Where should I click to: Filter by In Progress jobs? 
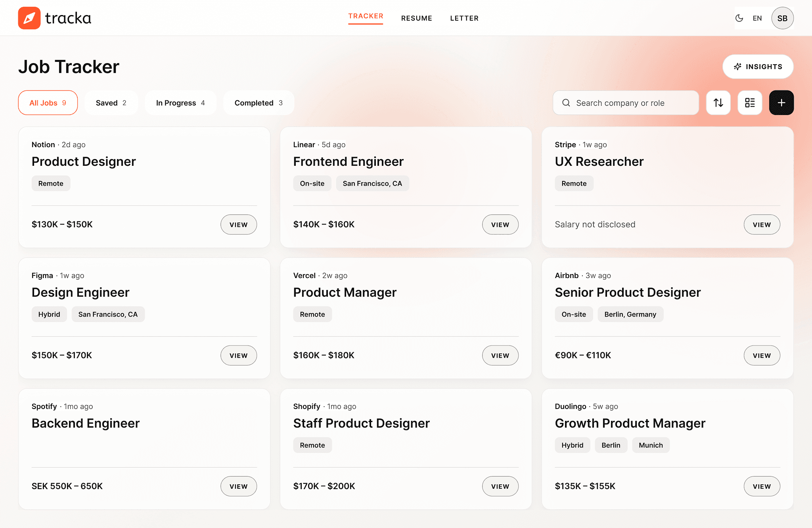click(x=180, y=103)
